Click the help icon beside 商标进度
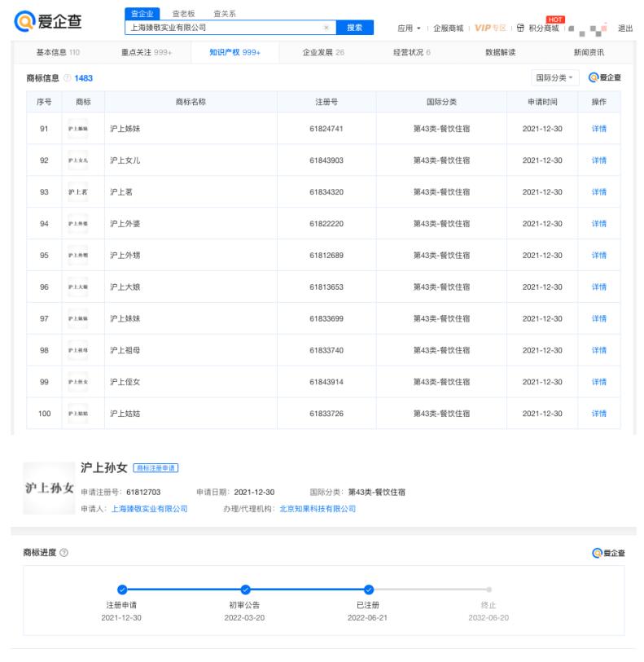This screenshot has height=662, width=644. tap(64, 553)
